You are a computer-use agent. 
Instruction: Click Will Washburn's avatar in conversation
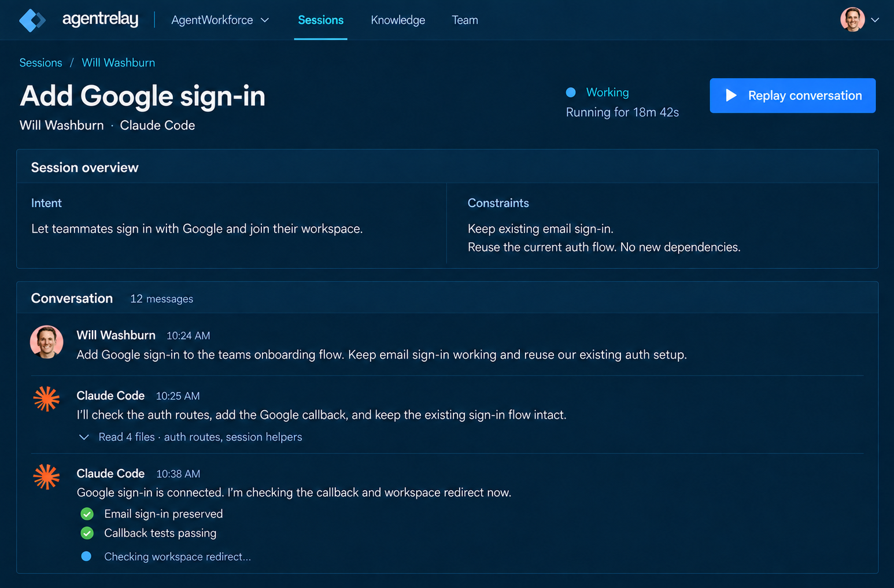(x=47, y=342)
